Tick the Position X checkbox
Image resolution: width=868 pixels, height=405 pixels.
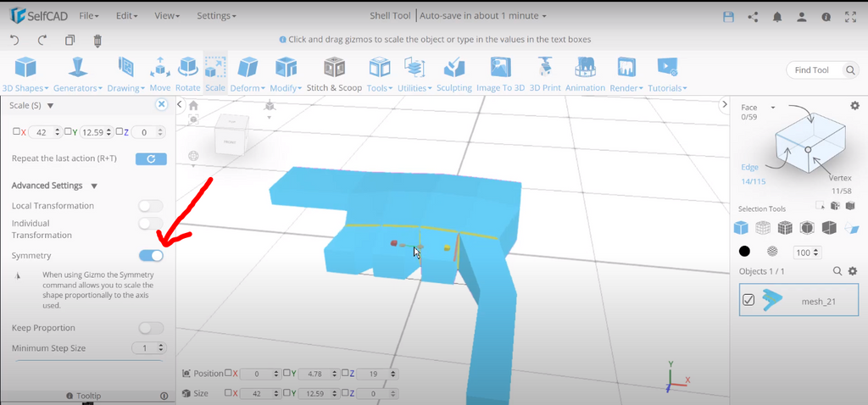tap(228, 374)
